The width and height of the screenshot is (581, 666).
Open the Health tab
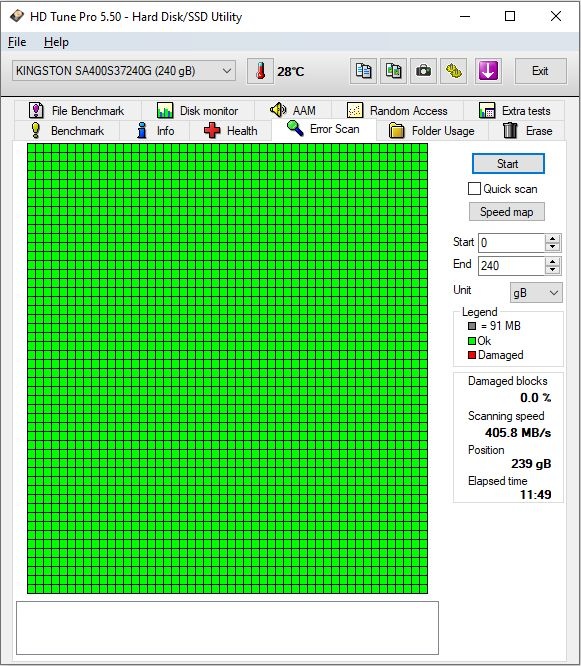click(231, 130)
